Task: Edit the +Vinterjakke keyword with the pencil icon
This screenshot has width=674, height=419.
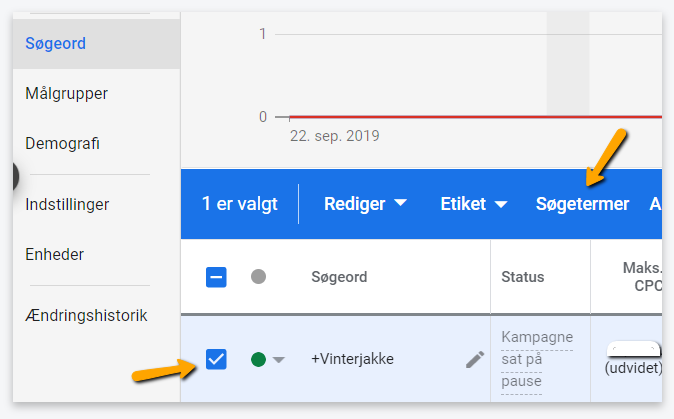Action: point(475,359)
